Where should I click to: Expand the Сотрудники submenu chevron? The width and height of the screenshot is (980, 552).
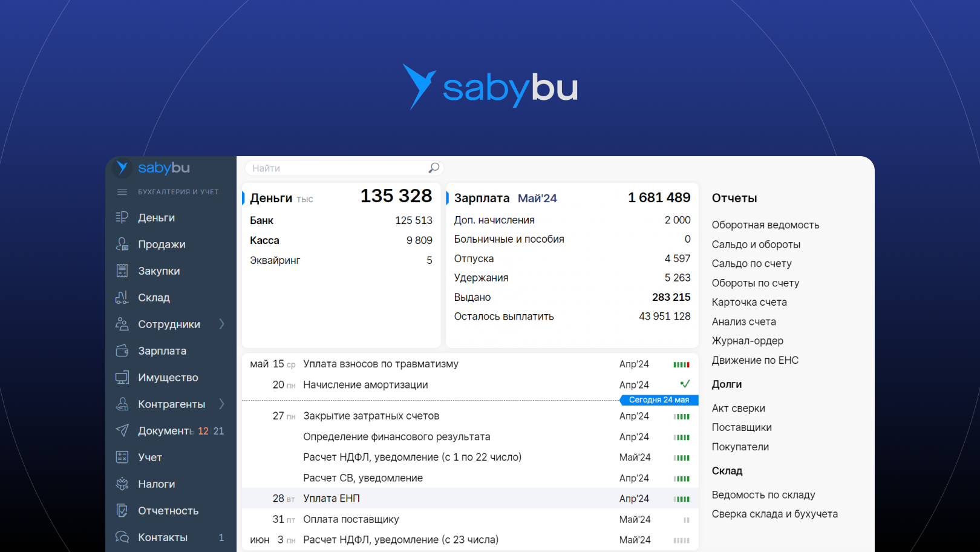click(x=222, y=324)
